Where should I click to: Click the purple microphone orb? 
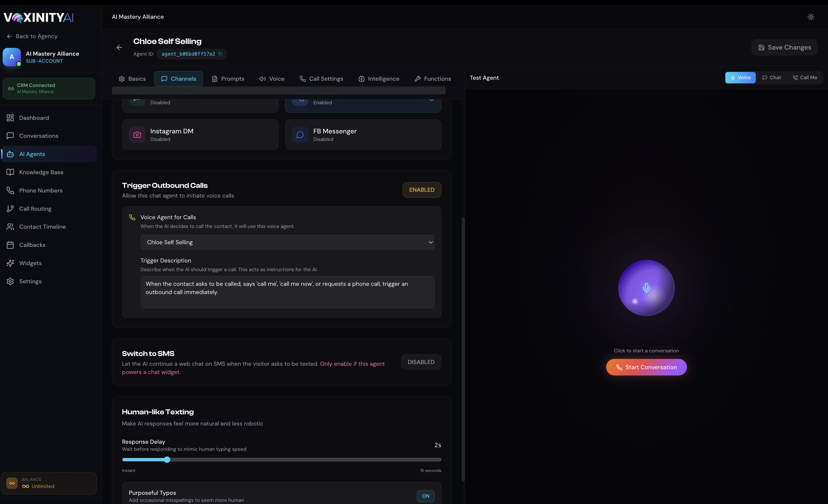coord(646,288)
